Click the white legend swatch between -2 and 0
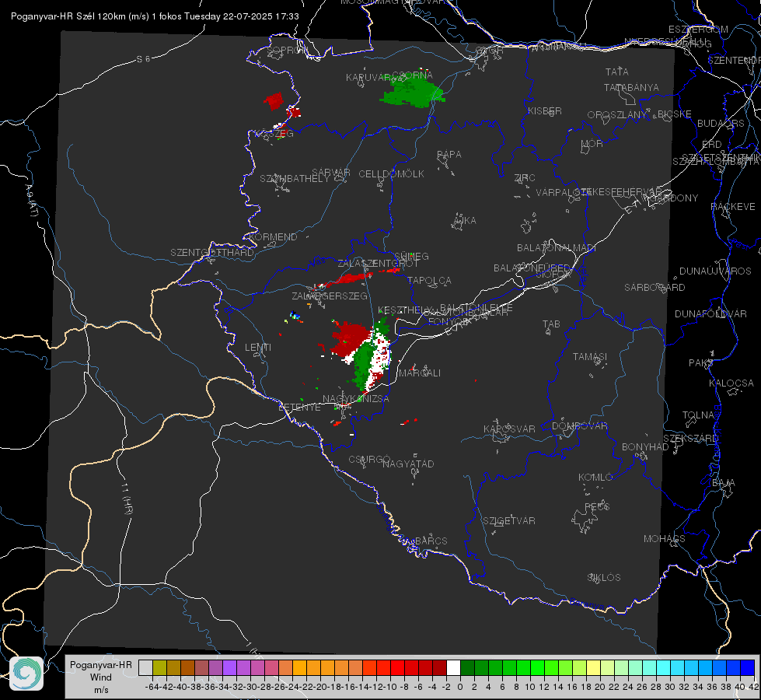The width and height of the screenshot is (761, 700). point(453,667)
